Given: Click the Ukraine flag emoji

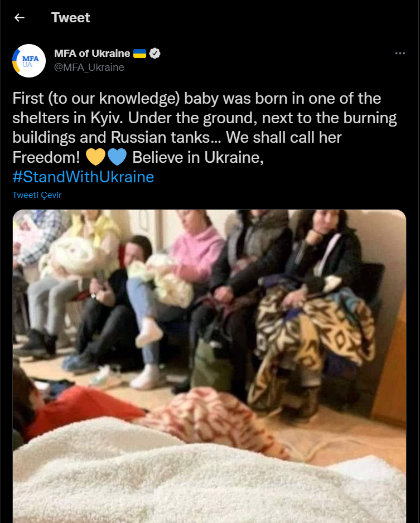Looking at the screenshot, I should (140, 54).
